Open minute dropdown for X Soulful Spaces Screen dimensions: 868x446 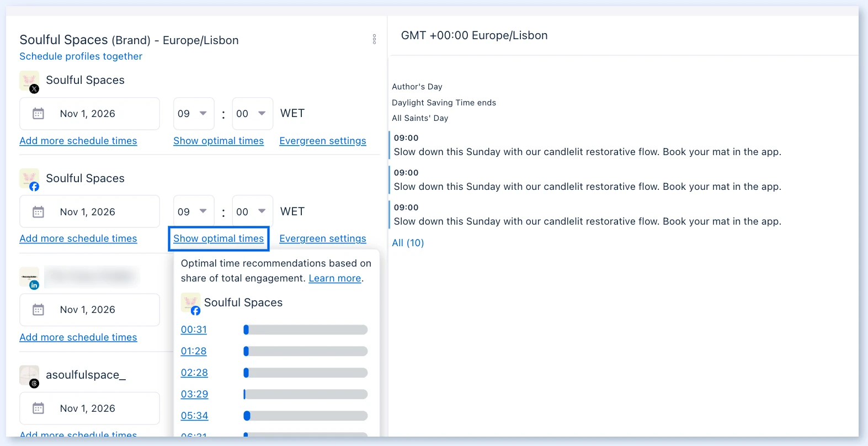[253, 114]
